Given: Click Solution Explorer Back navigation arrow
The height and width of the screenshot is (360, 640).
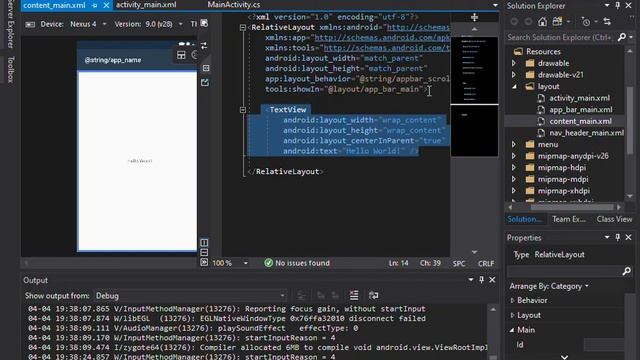Looking at the screenshot, I should point(514,22).
